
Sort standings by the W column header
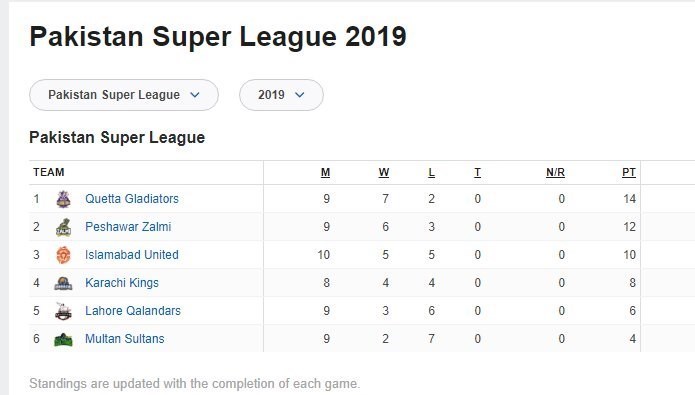(384, 172)
